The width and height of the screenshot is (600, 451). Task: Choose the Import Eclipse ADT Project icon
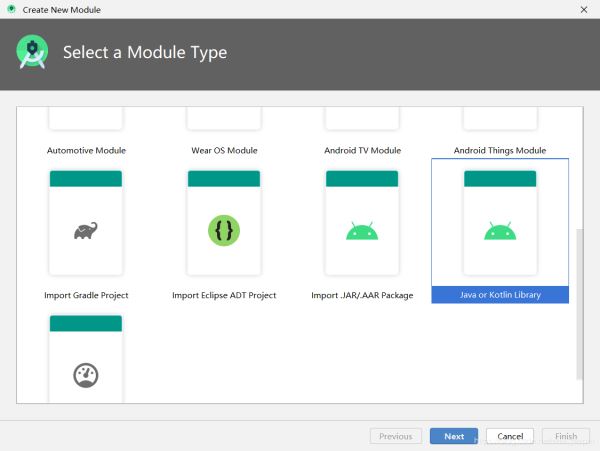[224, 231]
